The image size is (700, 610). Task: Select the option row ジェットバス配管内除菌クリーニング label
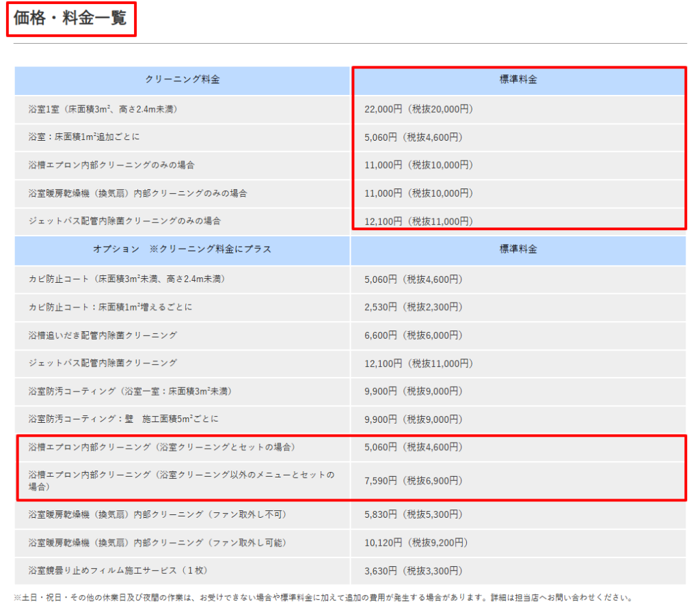click(x=103, y=363)
